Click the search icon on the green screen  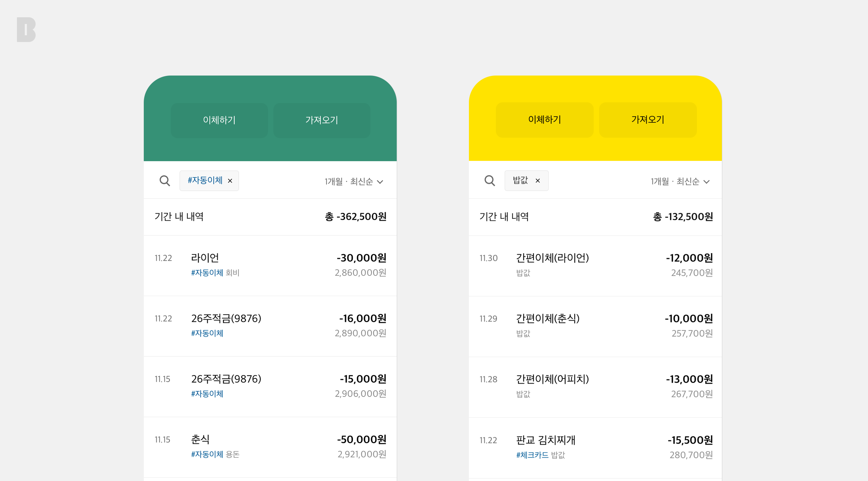[165, 181]
